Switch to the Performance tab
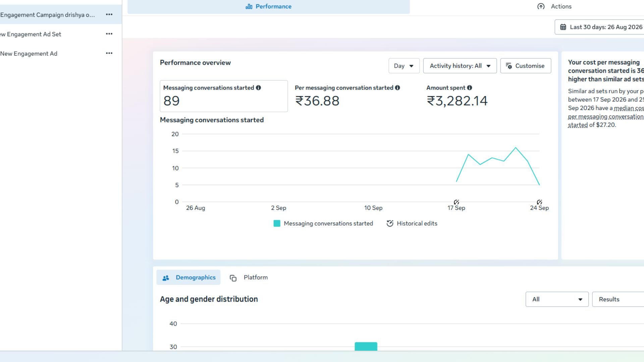 click(269, 6)
